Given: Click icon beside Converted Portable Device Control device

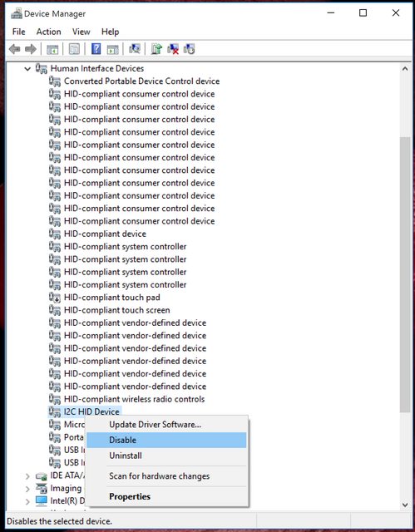Looking at the screenshot, I should (x=55, y=81).
